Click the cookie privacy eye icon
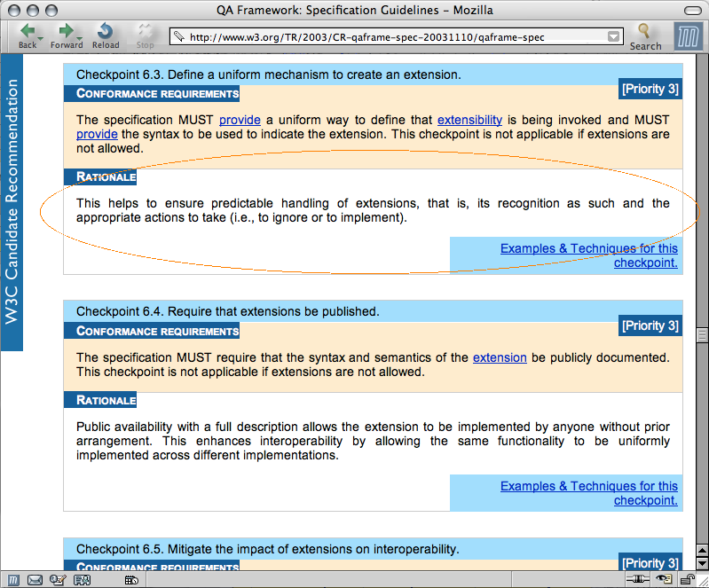709x588 pixels. [663, 580]
